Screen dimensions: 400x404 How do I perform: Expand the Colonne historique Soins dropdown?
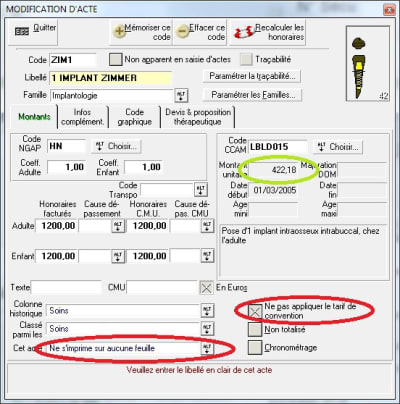pos(207,311)
